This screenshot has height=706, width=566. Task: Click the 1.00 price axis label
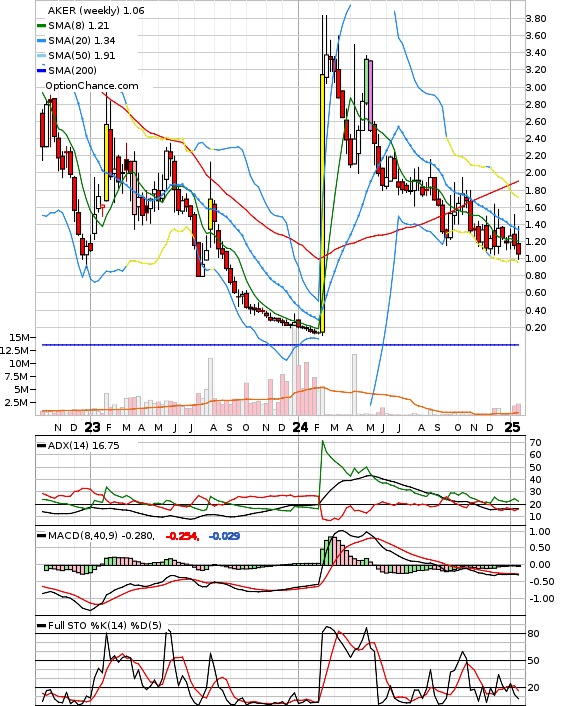536,259
